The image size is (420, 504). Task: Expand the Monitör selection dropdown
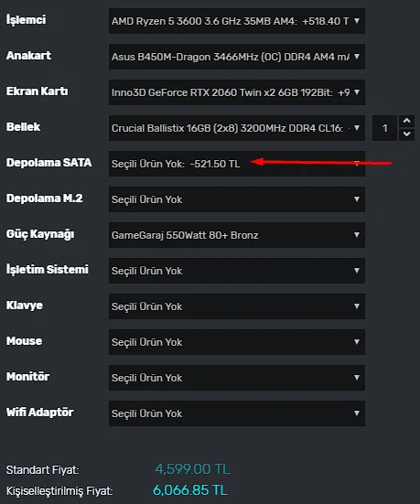pos(237,378)
